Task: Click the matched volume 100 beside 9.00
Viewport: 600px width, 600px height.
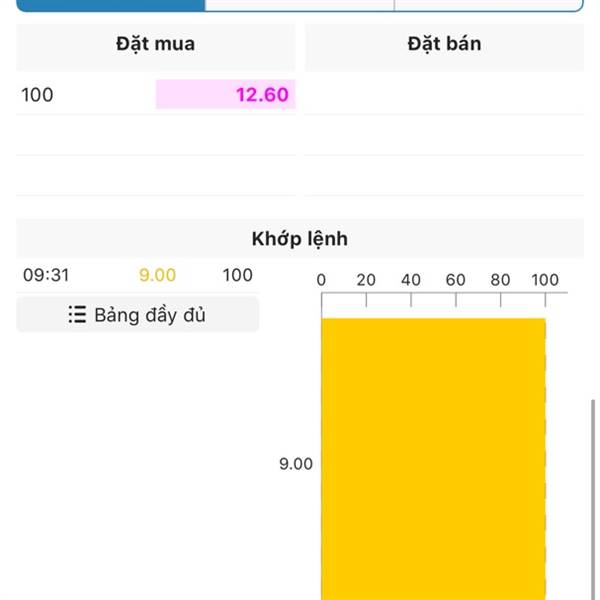Action: coord(238,275)
